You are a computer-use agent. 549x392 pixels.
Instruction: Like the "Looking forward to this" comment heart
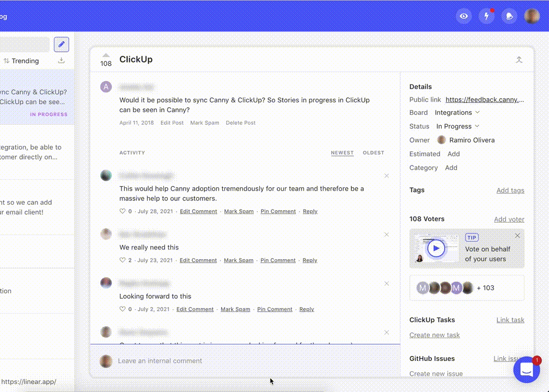(123, 309)
